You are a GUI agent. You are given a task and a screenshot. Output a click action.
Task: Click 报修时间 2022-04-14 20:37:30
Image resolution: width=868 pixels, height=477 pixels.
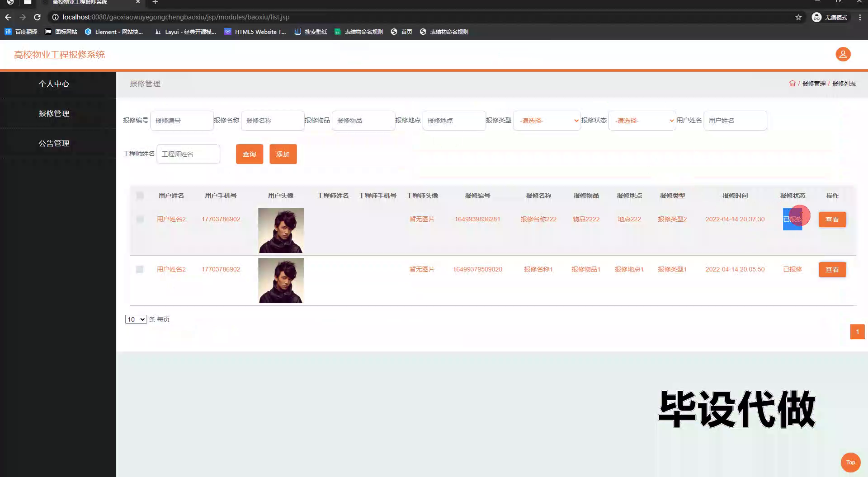(x=735, y=219)
